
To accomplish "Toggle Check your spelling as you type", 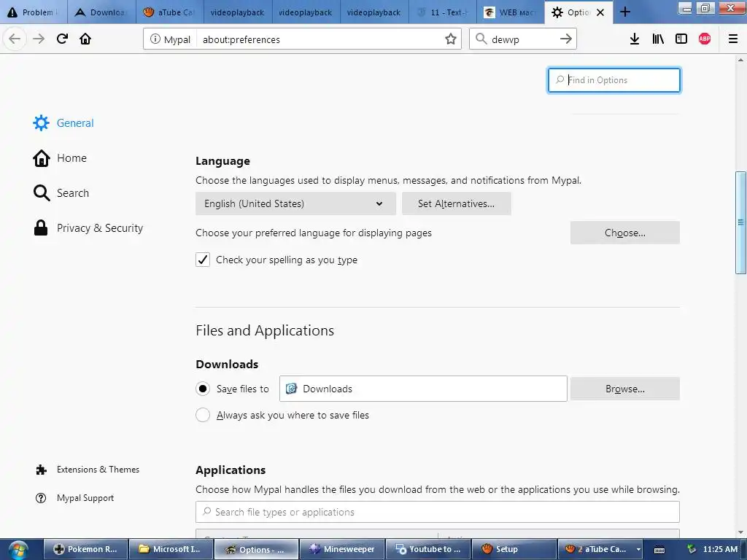I will pos(203,260).
